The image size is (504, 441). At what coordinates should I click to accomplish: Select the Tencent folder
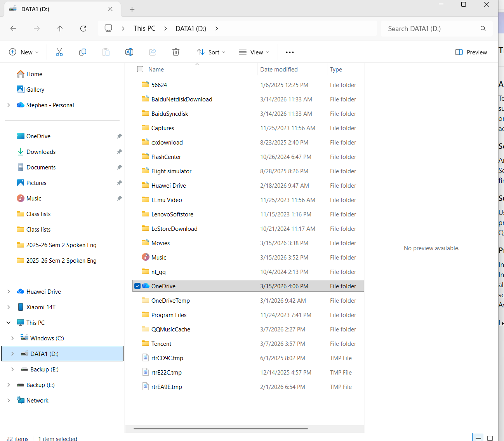[x=248, y=343]
